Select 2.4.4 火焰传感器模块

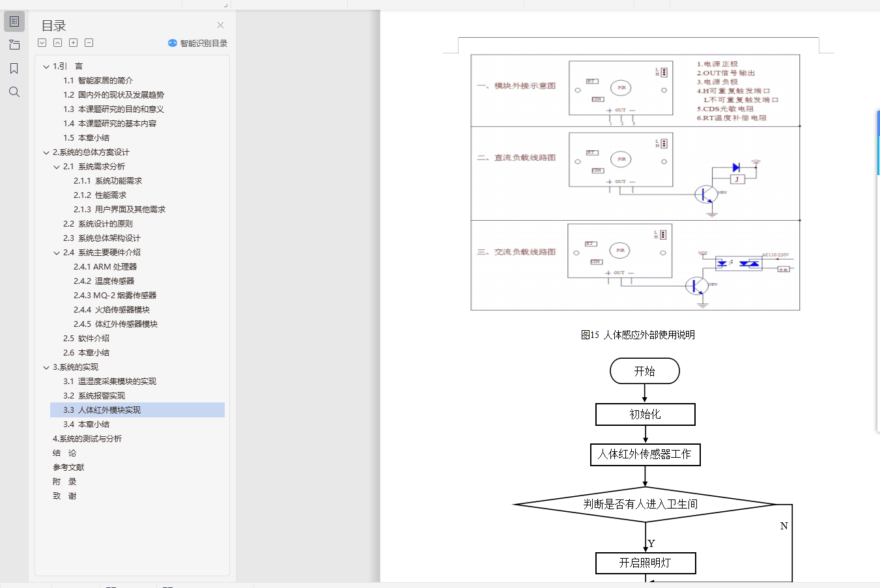111,310
